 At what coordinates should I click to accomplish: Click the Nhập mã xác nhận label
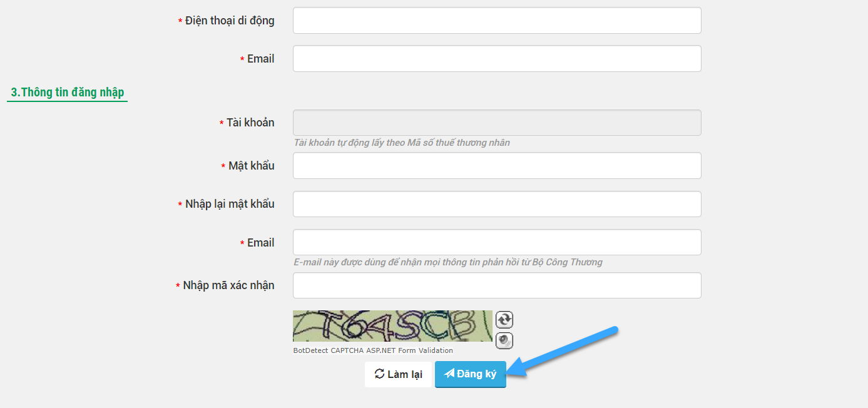[228, 285]
